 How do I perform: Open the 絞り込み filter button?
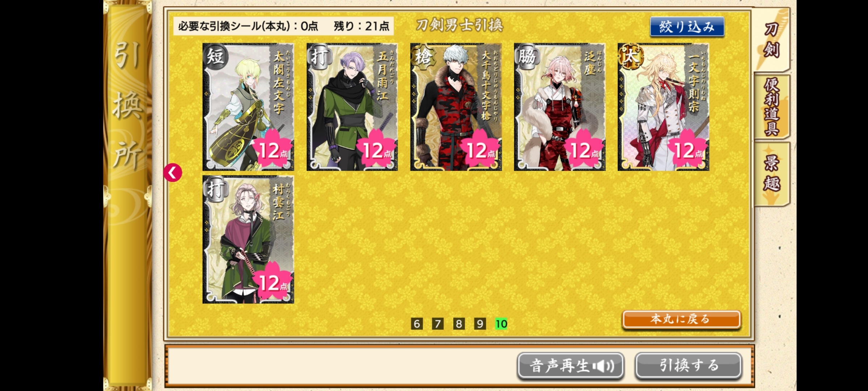tap(687, 27)
